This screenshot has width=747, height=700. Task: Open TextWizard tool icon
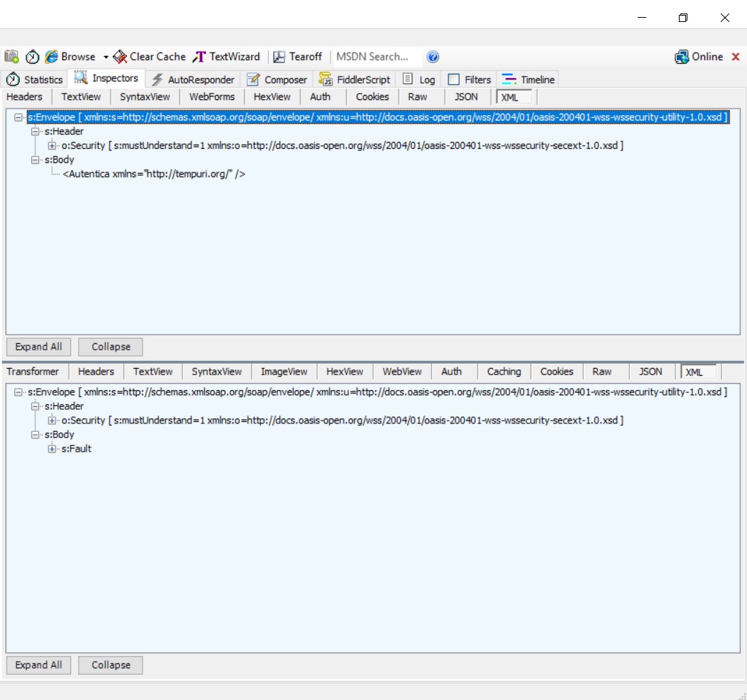pyautogui.click(x=199, y=57)
